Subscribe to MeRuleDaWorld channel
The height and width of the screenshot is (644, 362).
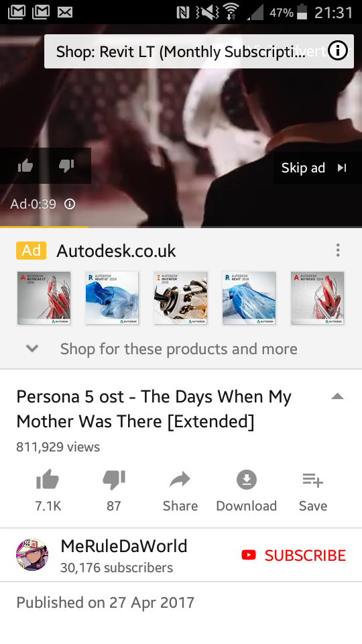click(294, 555)
